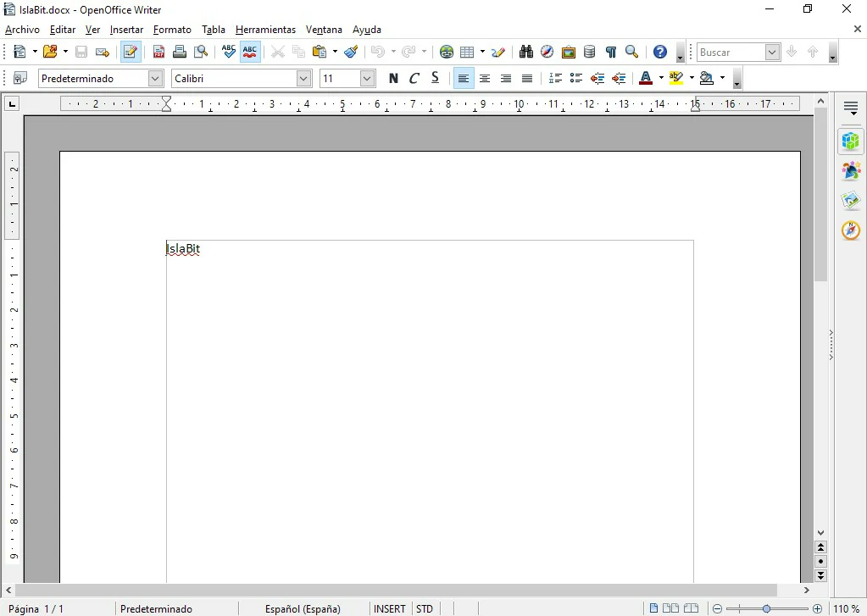Click the zoom slider handle
The width and height of the screenshot is (867, 616).
point(766,609)
